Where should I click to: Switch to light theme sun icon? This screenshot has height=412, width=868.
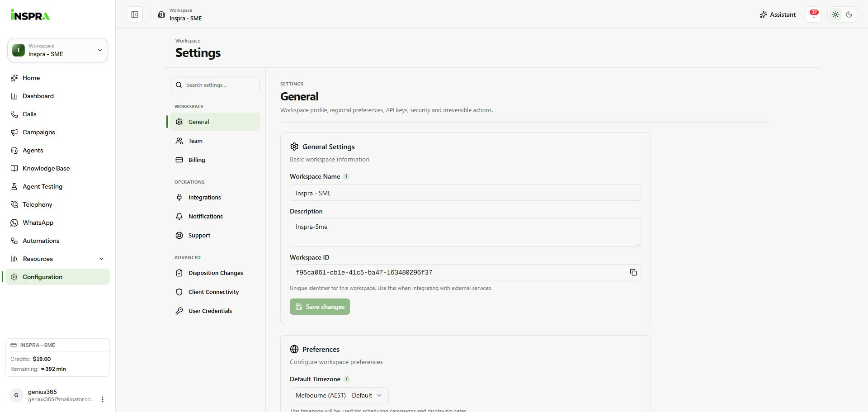coord(835,14)
